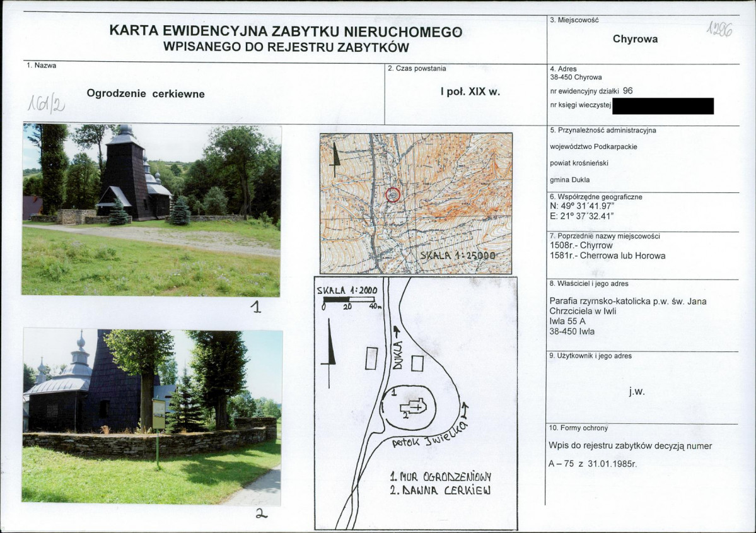This screenshot has width=756, height=533.
Task: Click the subtitle 'WPISANEGO DO REJESTRU ZABYTKÓW'
Action: [x=286, y=47]
